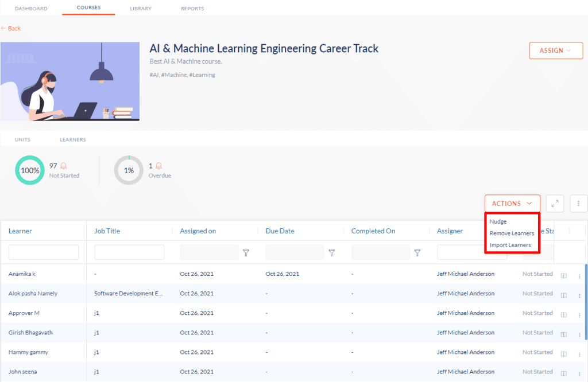Open the REPORTS tab
Image resolution: width=588 pixels, height=382 pixels.
(192, 8)
